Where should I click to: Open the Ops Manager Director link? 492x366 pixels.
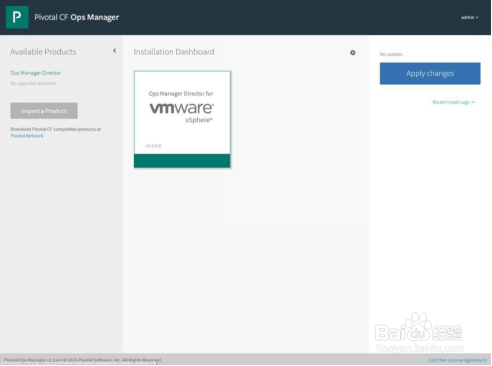tap(36, 73)
